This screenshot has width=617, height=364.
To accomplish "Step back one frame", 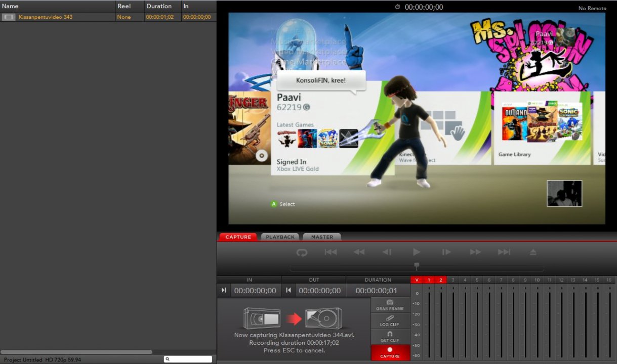I will pos(387,252).
